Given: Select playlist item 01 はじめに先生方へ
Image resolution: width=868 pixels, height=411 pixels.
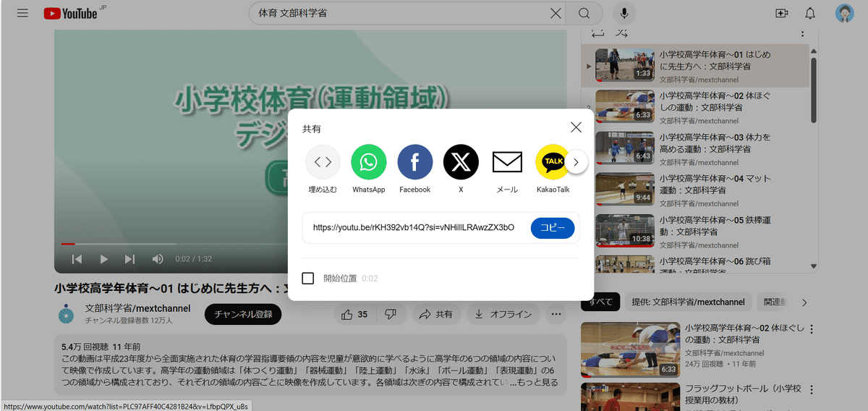Looking at the screenshot, I should [x=695, y=66].
